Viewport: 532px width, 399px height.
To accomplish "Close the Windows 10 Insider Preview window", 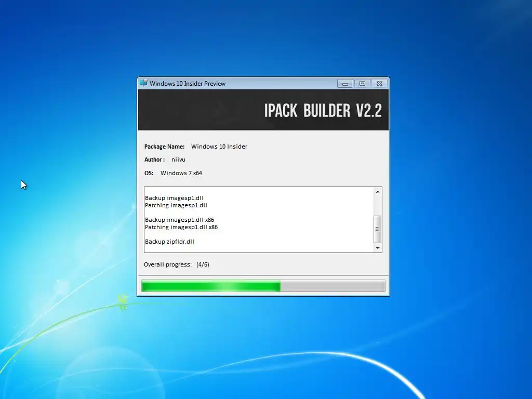I will pos(379,84).
